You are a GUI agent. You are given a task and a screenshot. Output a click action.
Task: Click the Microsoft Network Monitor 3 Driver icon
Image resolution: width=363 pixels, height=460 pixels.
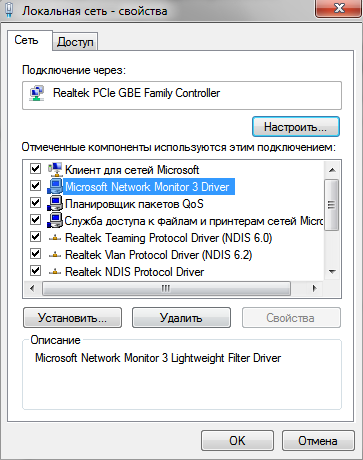click(55, 186)
